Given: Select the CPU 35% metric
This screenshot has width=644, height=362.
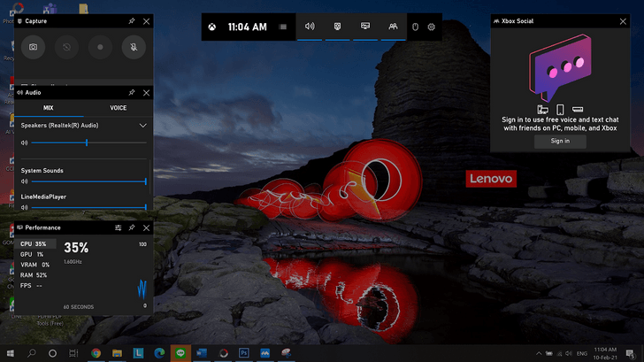Looking at the screenshot, I should (35, 244).
